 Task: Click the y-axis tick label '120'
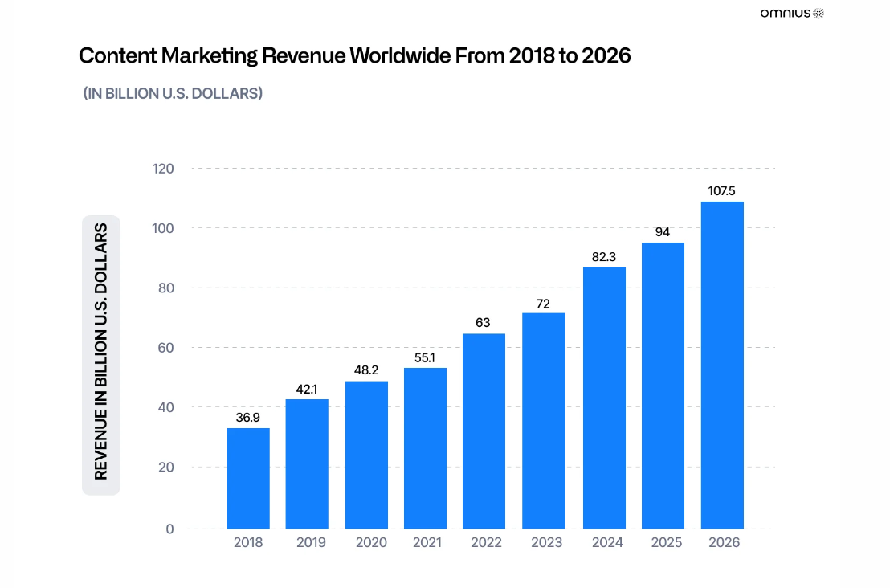tap(163, 169)
